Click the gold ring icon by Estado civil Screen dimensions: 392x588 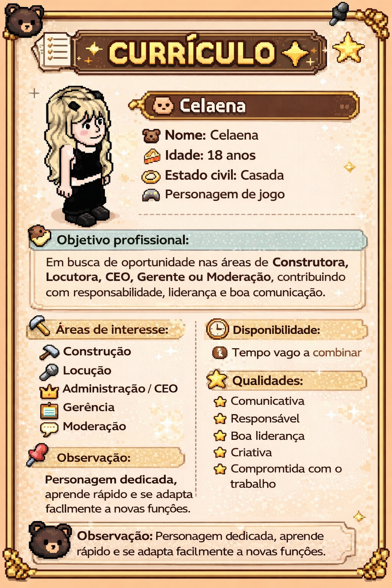[151, 176]
